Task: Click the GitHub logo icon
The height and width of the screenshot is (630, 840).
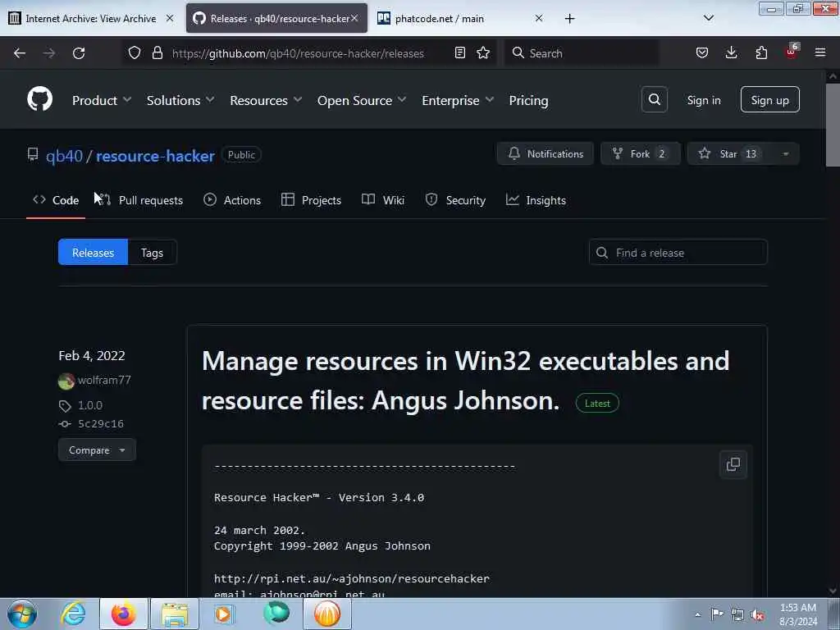Action: pyautogui.click(x=40, y=99)
